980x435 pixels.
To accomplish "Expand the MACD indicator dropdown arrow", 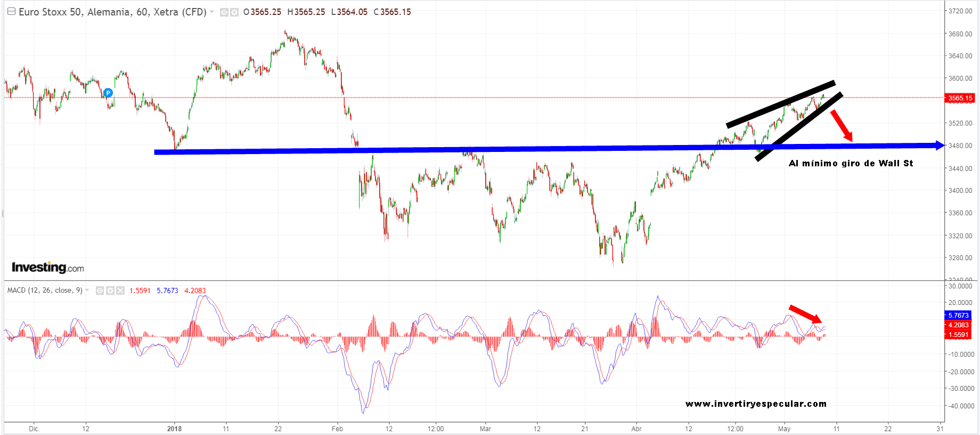I will click(x=87, y=290).
